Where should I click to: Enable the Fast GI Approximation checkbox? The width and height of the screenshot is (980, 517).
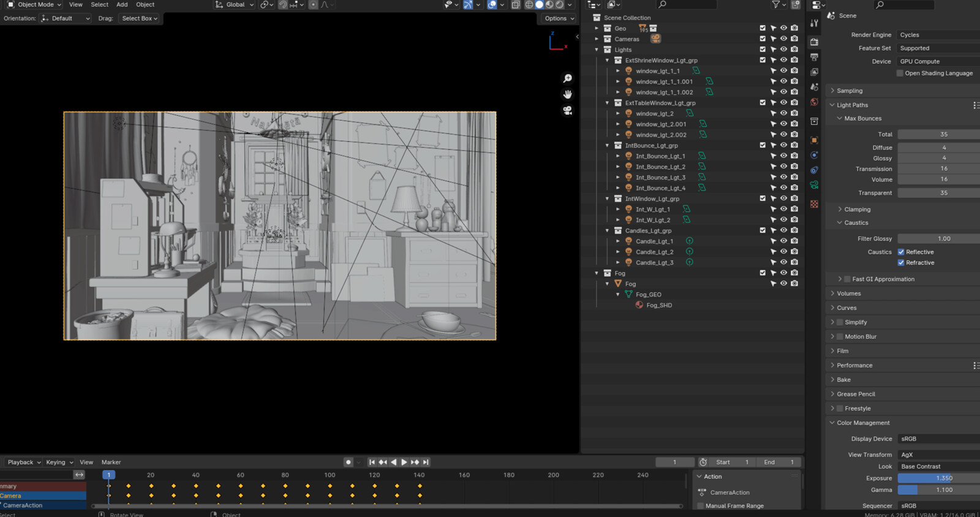[x=847, y=279]
